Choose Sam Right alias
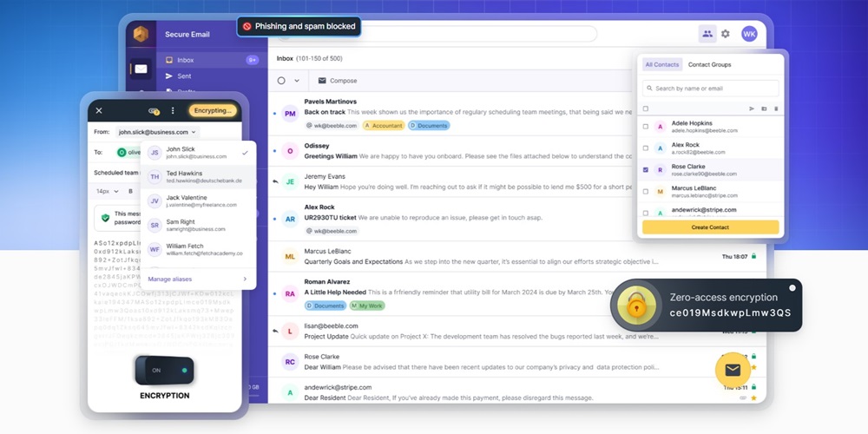The image size is (868, 434). 199,226
